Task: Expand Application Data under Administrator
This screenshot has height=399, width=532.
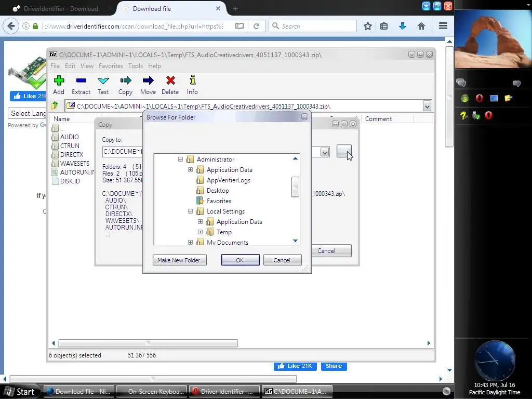Action: [190, 170]
